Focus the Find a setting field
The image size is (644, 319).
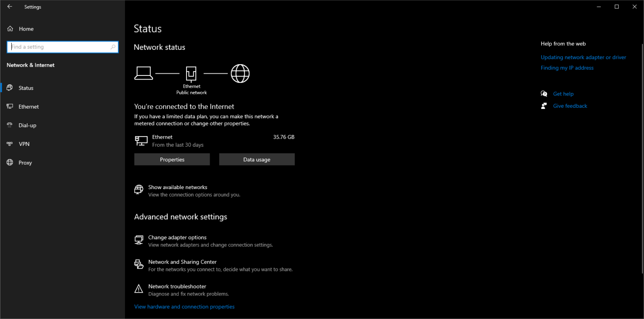(x=62, y=47)
